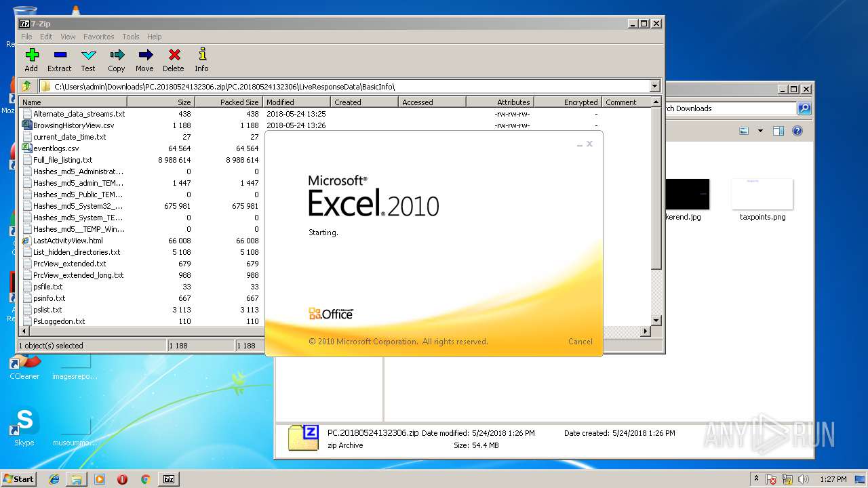The width and height of the screenshot is (868, 488).
Task: Sort by Packed Size column header
Action: point(229,102)
